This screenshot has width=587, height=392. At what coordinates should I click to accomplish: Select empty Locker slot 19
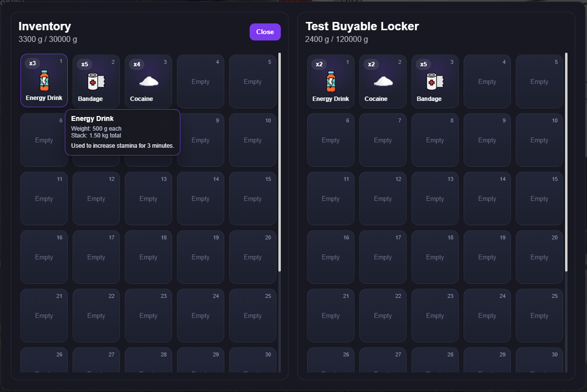(487, 257)
